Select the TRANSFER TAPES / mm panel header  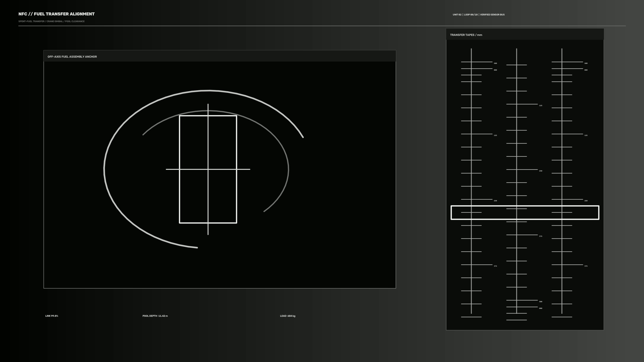[x=525, y=35]
